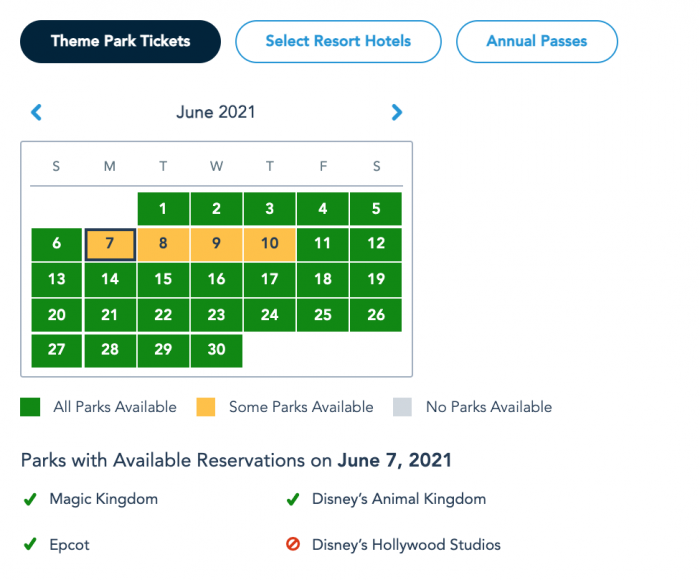Screen dimensions: 700x580
Task: Click the Disney's Hollywood Studios park name
Action: [x=406, y=545]
